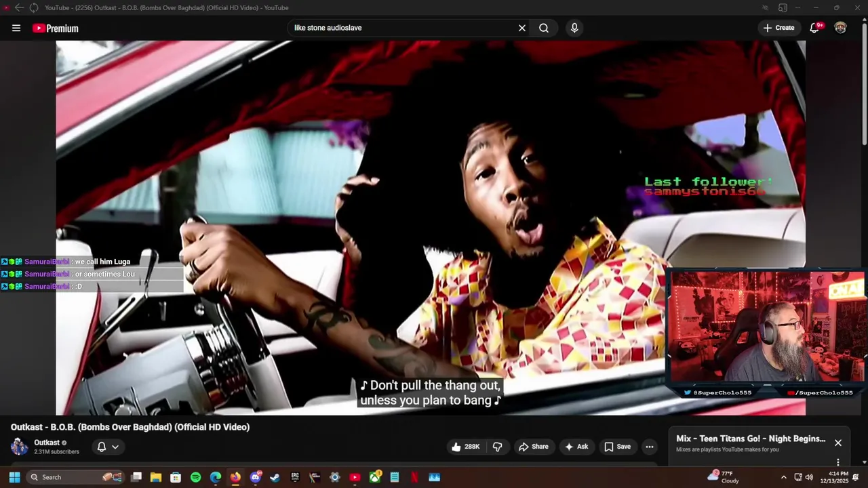
Task: Focus the search field with audioslave query
Action: point(403,28)
